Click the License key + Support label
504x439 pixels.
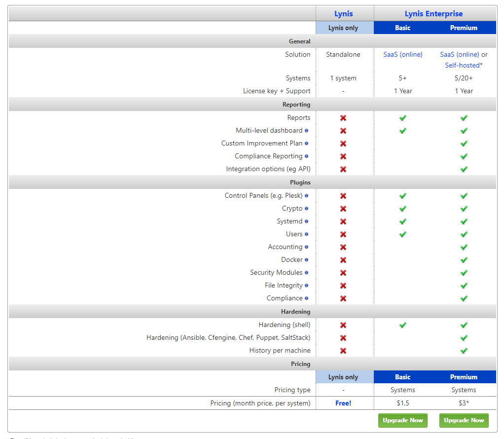pos(277,91)
